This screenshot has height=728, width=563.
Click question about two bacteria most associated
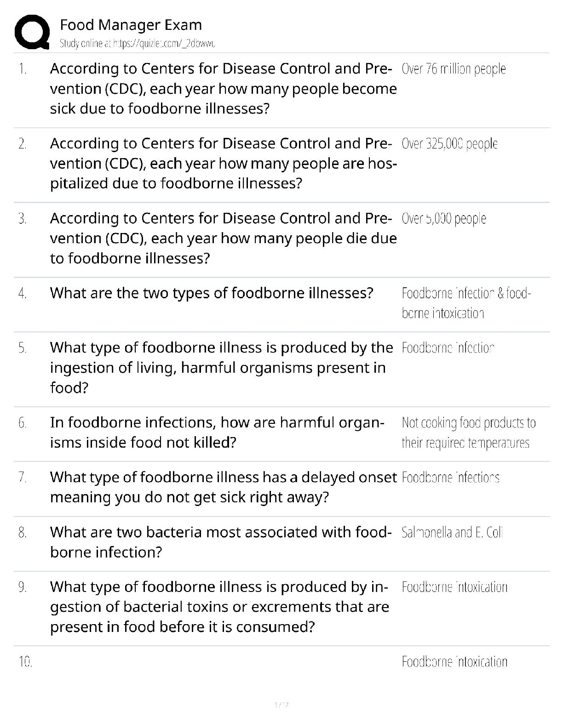220,542
